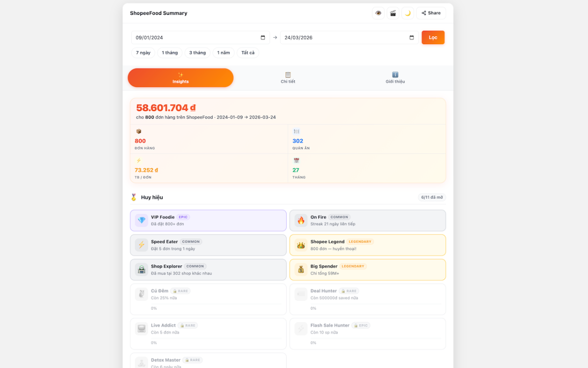Select the 1 tháng quick range
This screenshot has height=368, width=588.
[170, 53]
